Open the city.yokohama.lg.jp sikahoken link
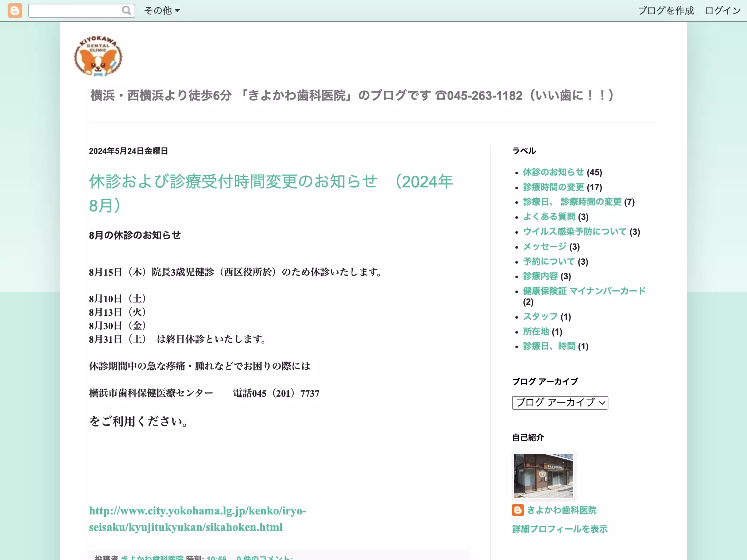The image size is (747, 560). tap(197, 519)
